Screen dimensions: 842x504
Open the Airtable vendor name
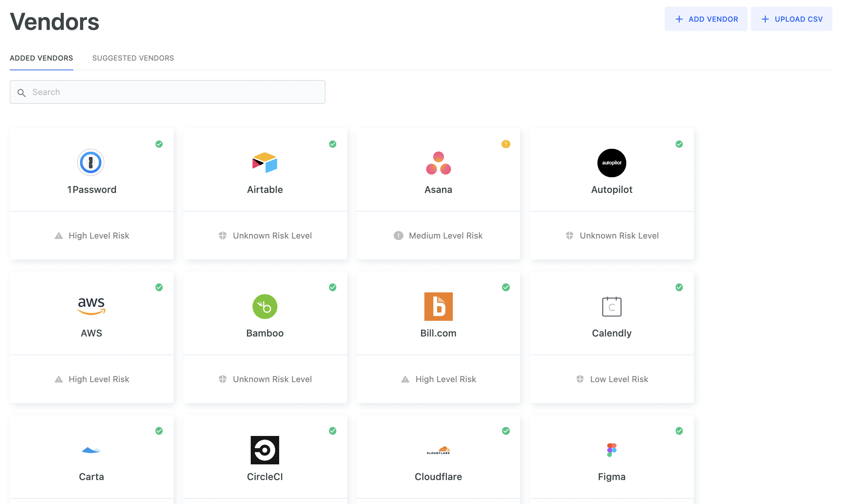click(x=265, y=190)
